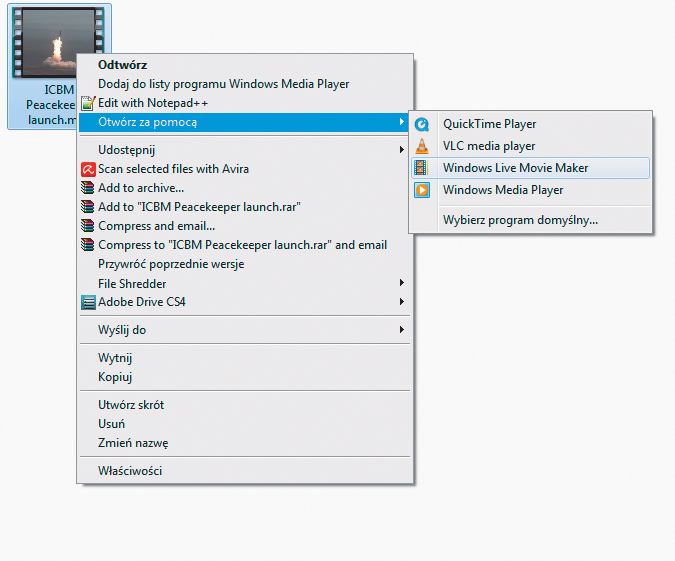Expand the File Shredder submenu arrow
The width and height of the screenshot is (675, 561).
401,283
